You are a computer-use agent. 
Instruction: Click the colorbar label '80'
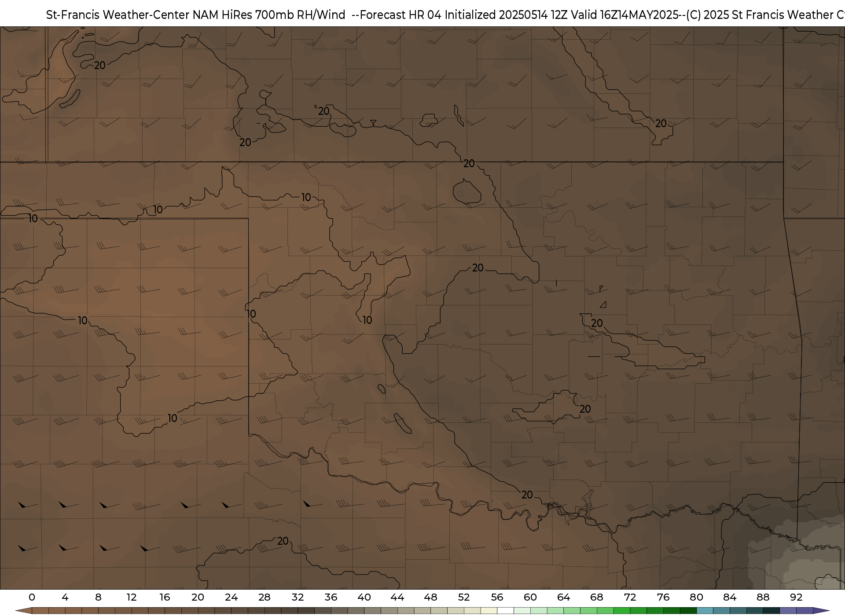696,597
